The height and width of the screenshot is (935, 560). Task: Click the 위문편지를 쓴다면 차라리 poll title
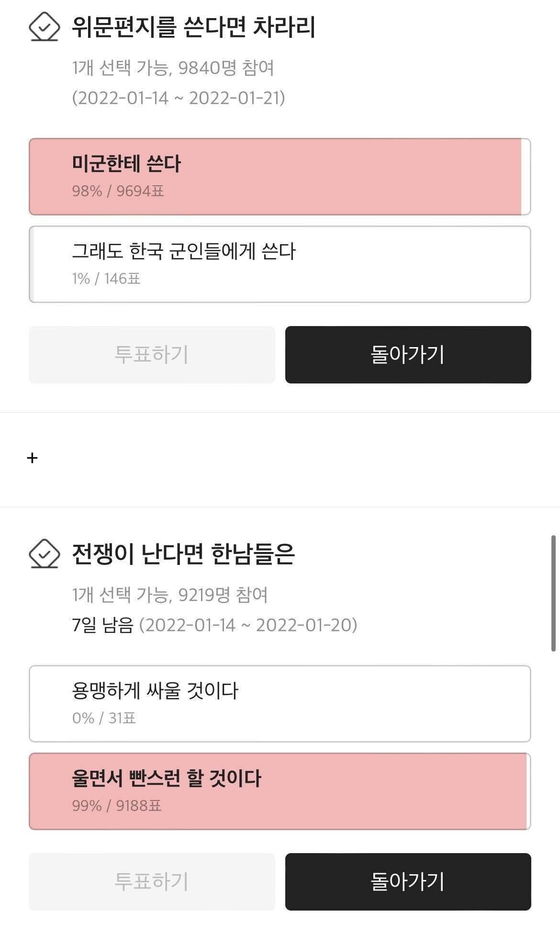(193, 27)
